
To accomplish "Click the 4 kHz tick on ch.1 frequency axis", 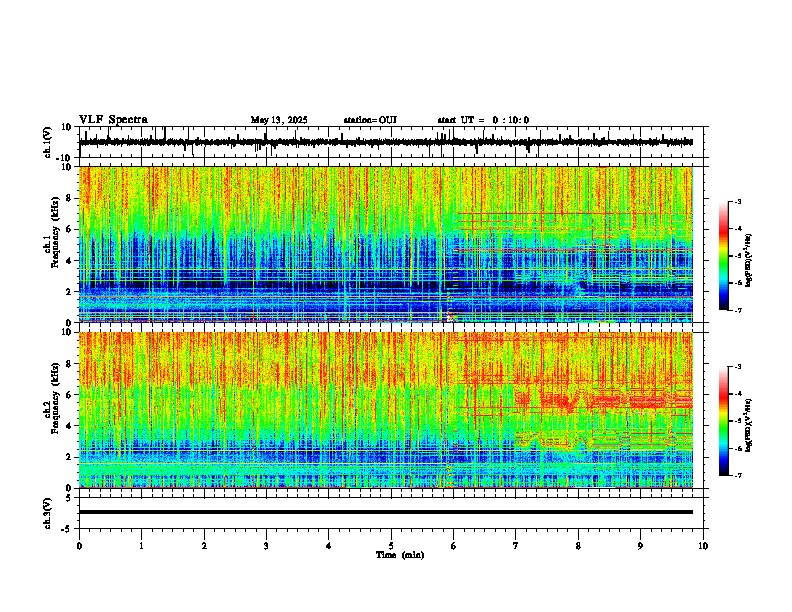I will click(69, 261).
